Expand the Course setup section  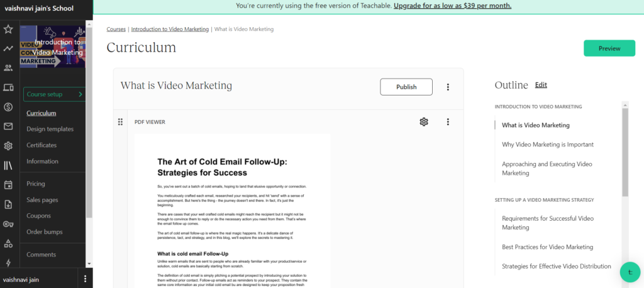[54, 94]
